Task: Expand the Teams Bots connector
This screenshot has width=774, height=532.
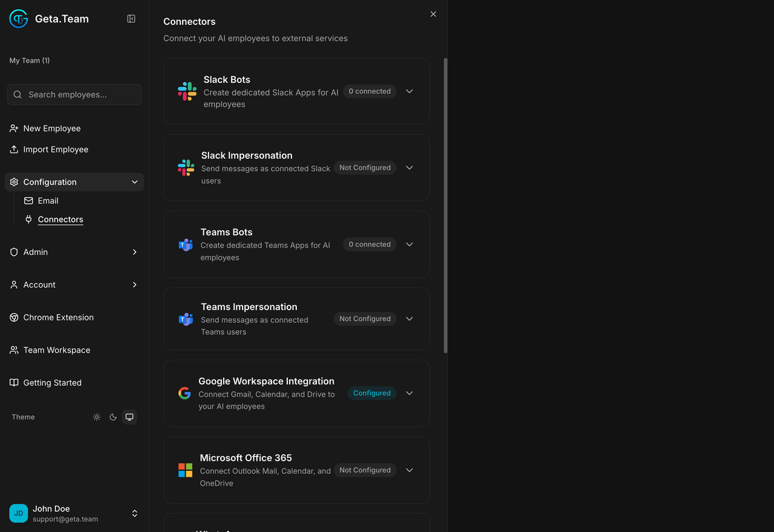Action: 409,244
